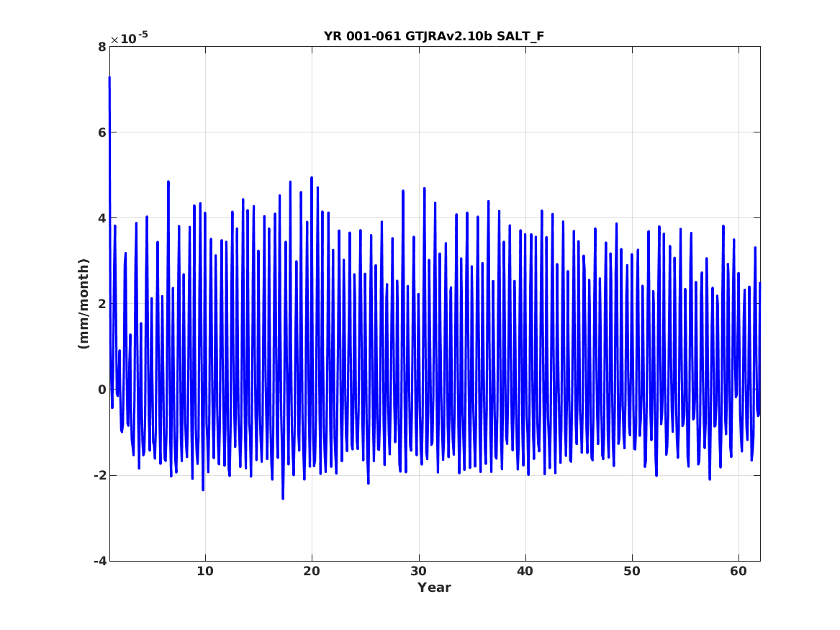Click the x-axis tick label '60'
The width and height of the screenshot is (840, 630).
pyautogui.click(x=739, y=571)
